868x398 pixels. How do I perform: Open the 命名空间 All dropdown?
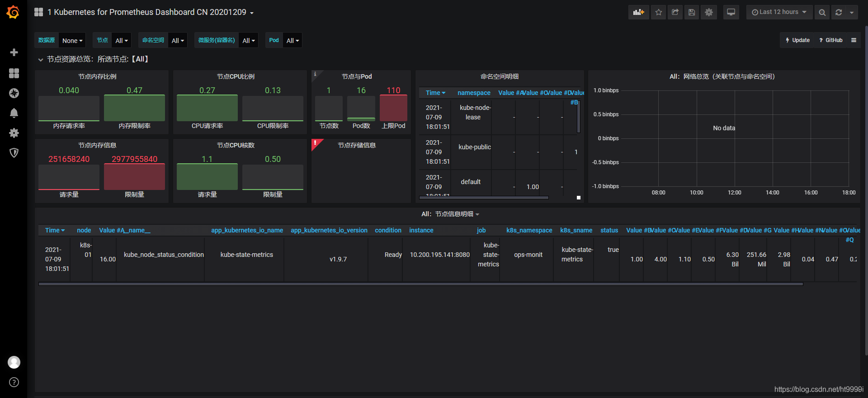(178, 41)
